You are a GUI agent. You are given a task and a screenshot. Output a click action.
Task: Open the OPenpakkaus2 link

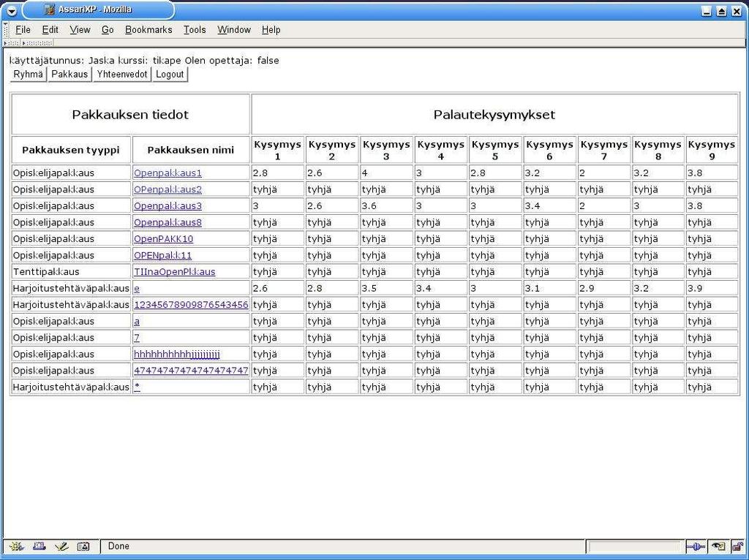(168, 189)
